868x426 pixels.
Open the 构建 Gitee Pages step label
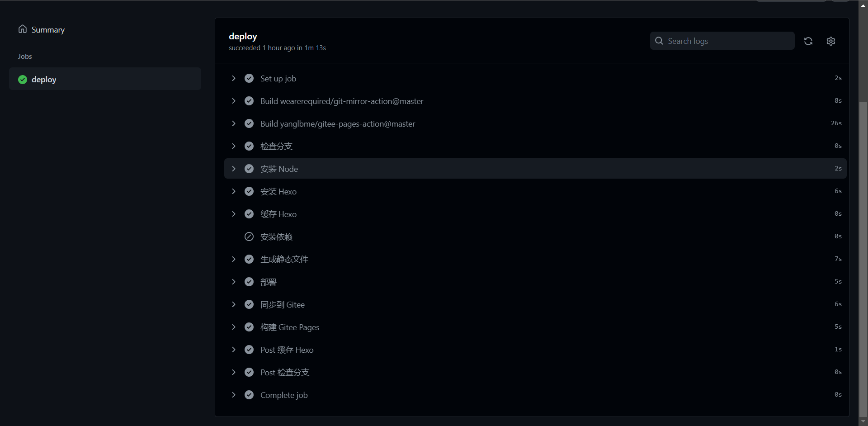point(290,327)
